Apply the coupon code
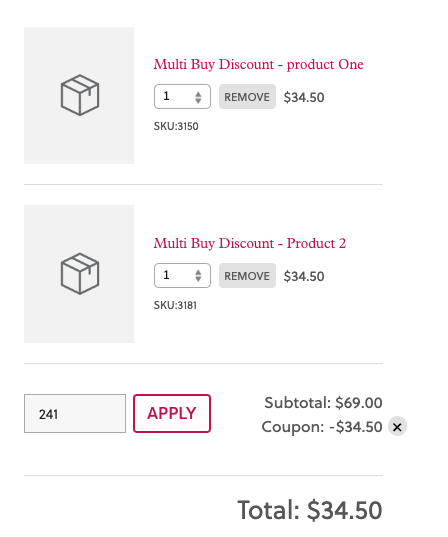 pyautogui.click(x=172, y=413)
